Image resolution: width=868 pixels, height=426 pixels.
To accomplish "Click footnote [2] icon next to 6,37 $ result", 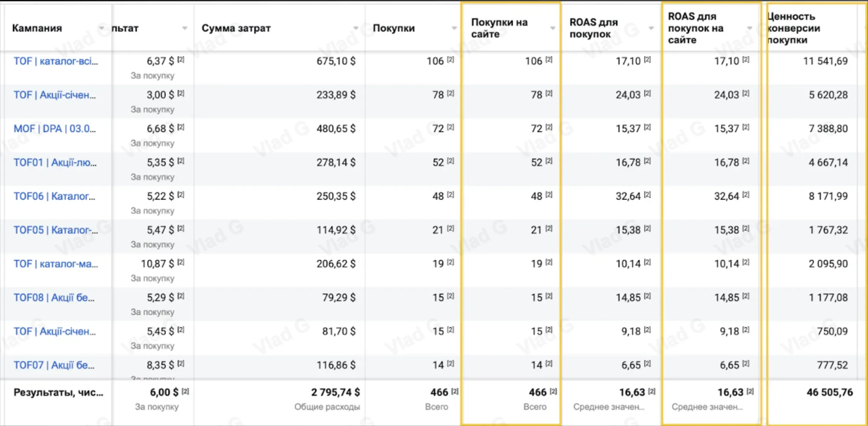I will pos(181,59).
